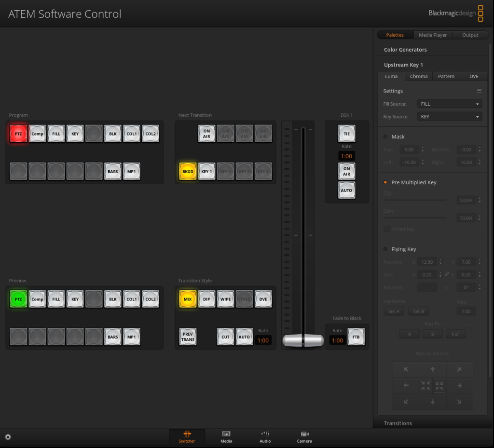The height and width of the screenshot is (448, 494).
Task: Disable the Pre Multiplied Key toggle
Action: 385,182
